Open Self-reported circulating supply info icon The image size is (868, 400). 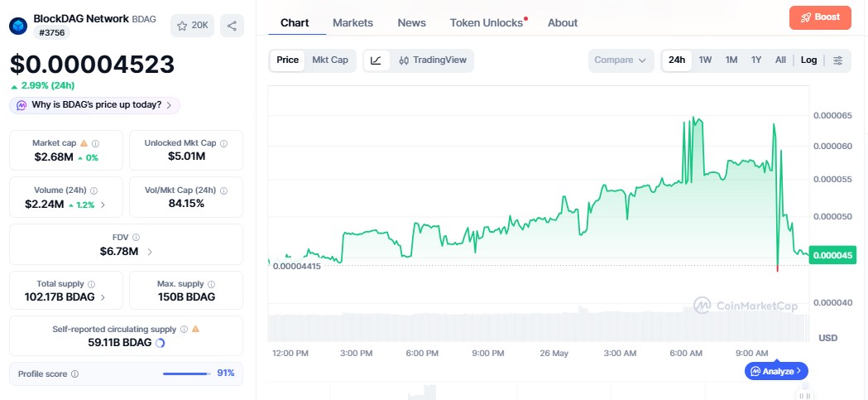[x=184, y=329]
